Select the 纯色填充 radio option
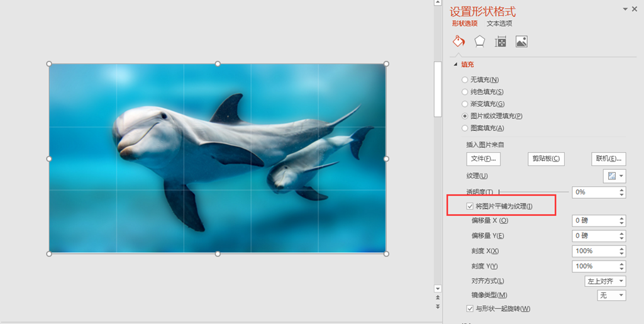This screenshot has height=324, width=644. point(465,92)
